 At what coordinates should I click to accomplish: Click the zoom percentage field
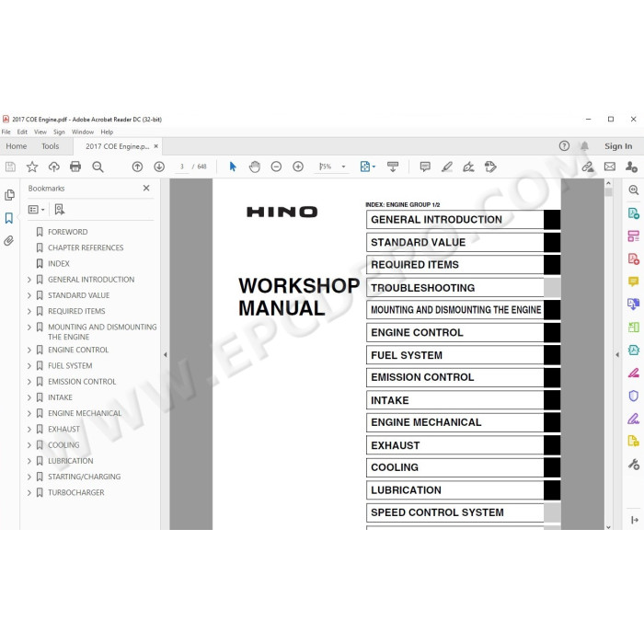[x=326, y=167]
